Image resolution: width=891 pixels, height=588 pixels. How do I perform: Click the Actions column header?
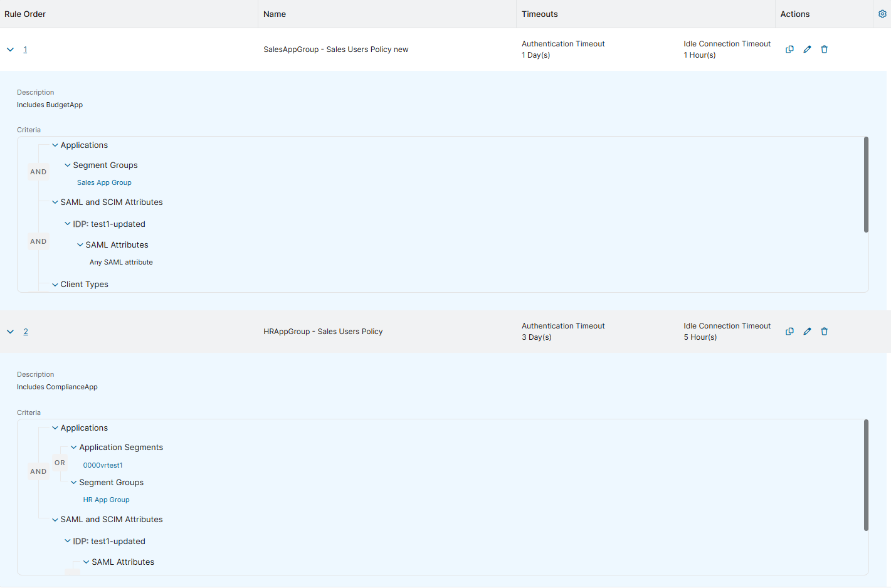pos(795,14)
